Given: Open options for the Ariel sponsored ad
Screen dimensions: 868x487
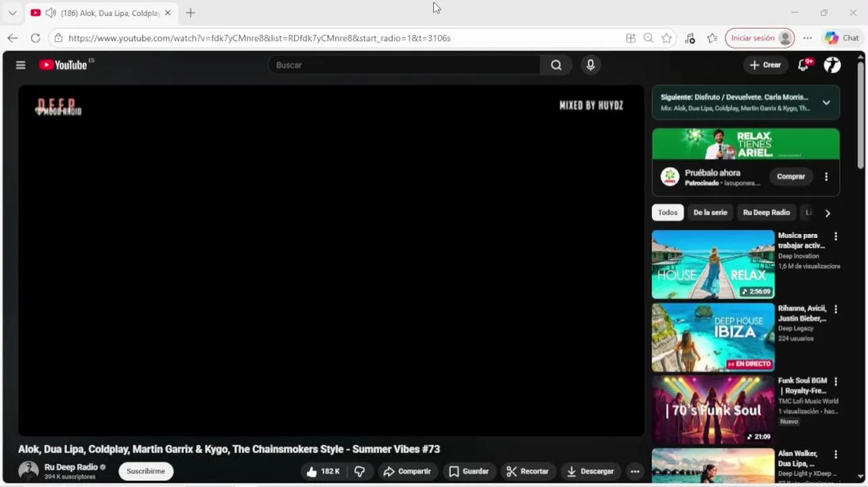Looking at the screenshot, I should (x=826, y=177).
